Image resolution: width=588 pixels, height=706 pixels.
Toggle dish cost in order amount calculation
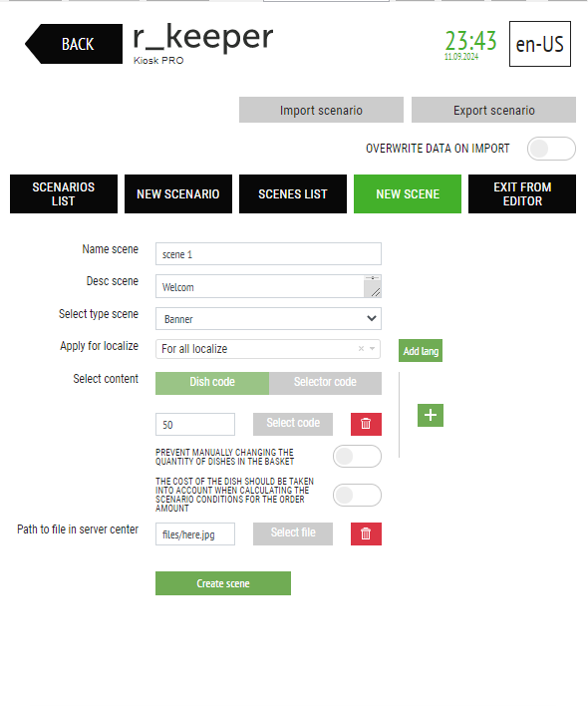click(357, 496)
